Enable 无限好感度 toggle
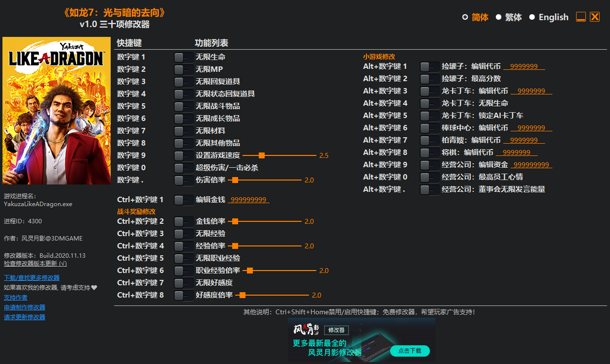Image resolution: width=610 pixels, height=364 pixels. (183, 282)
